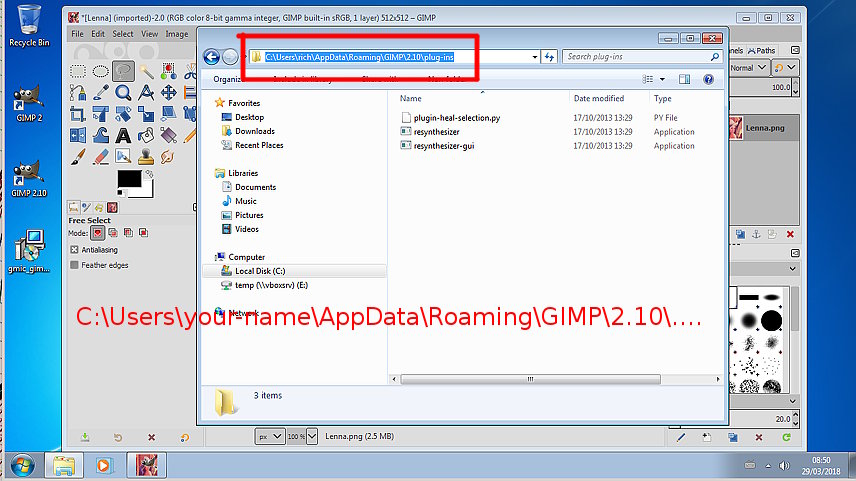The width and height of the screenshot is (856, 481).
Task: Sort files by Date modified column
Action: coord(598,98)
